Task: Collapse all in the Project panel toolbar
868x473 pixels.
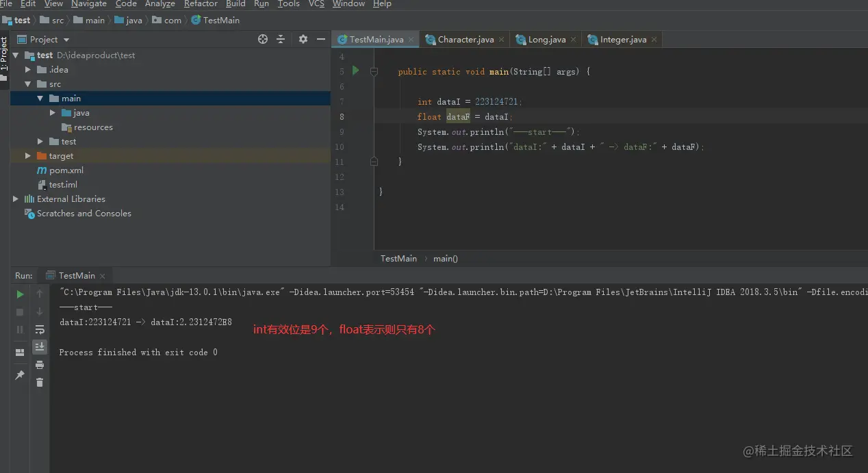Action: coord(281,40)
